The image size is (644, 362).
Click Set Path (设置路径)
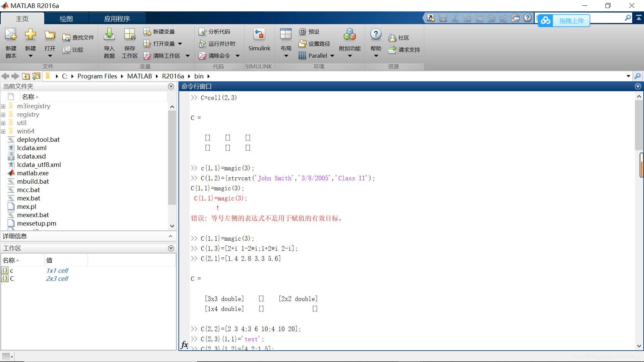click(314, 44)
